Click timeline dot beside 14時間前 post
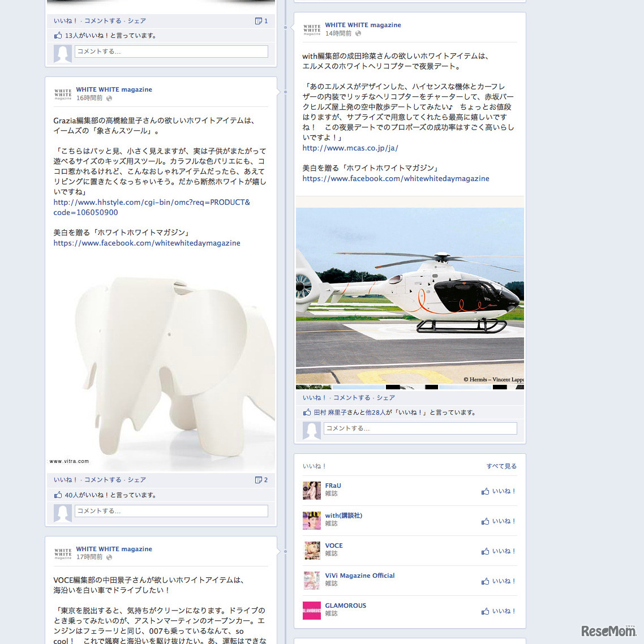The height and width of the screenshot is (644, 644). click(x=285, y=28)
